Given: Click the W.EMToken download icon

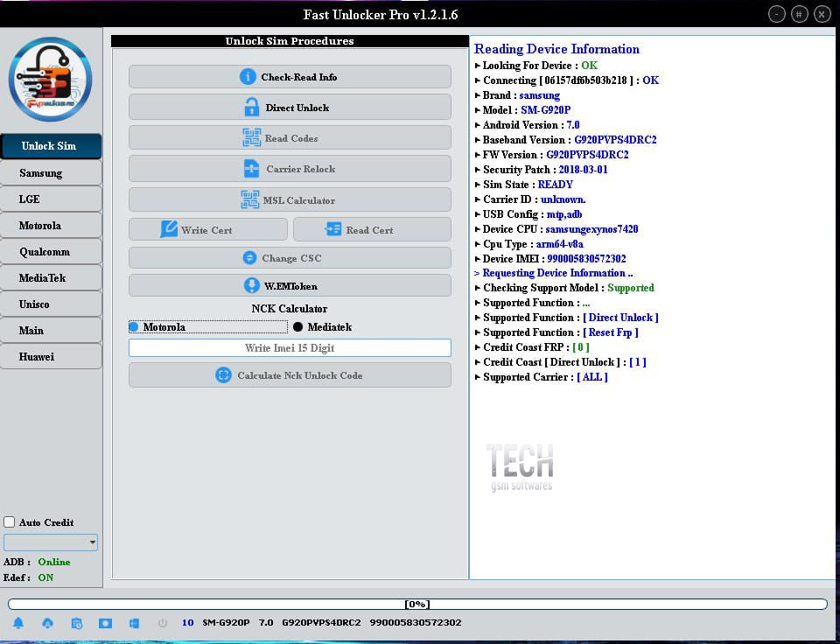Looking at the screenshot, I should [x=251, y=285].
